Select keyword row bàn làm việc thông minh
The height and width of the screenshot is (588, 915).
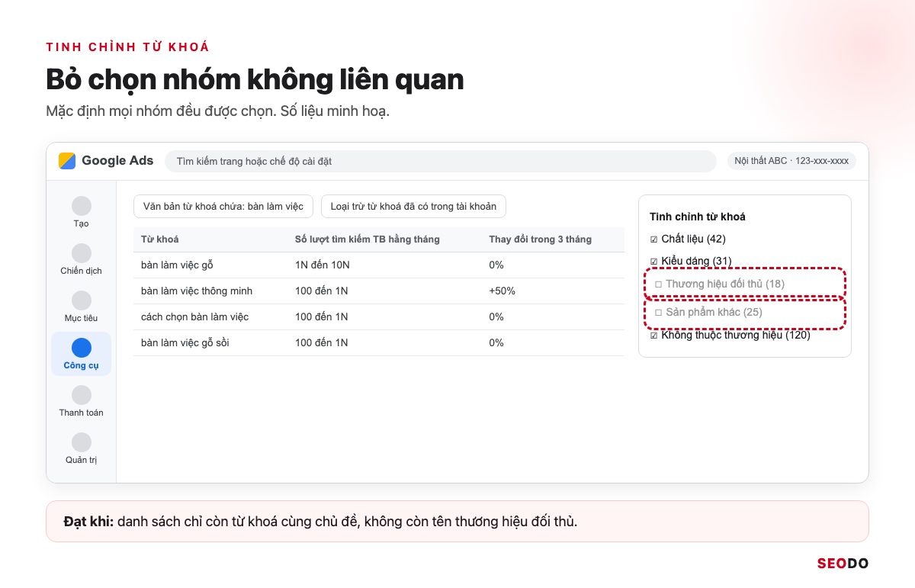pos(378,291)
